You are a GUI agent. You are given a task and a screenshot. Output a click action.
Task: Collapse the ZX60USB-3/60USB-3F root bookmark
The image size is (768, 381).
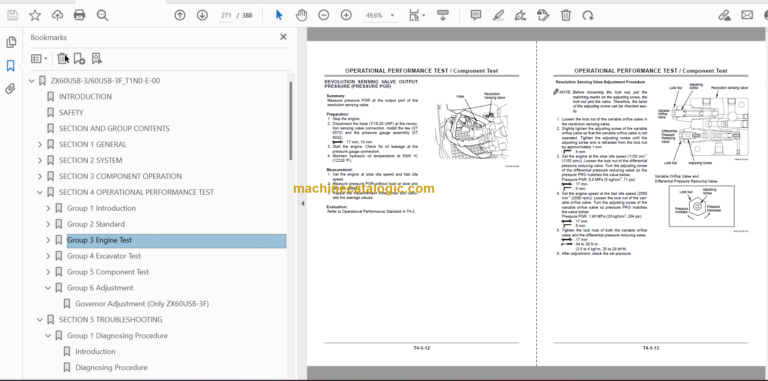click(32, 81)
